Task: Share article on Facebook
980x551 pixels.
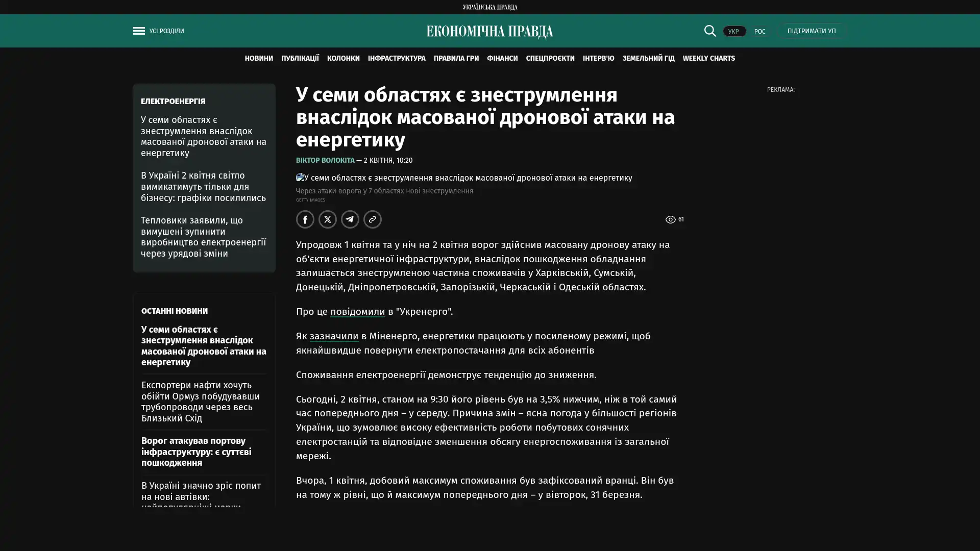Action: 305,219
